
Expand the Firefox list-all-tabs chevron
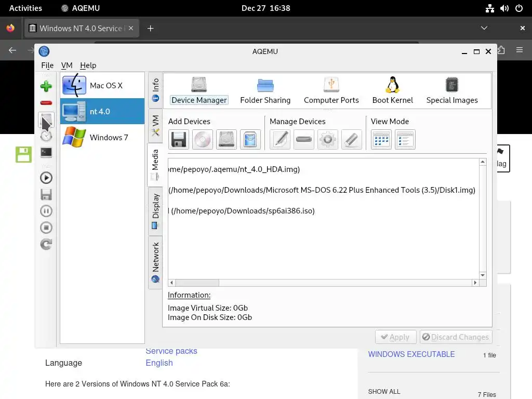tap(484, 28)
